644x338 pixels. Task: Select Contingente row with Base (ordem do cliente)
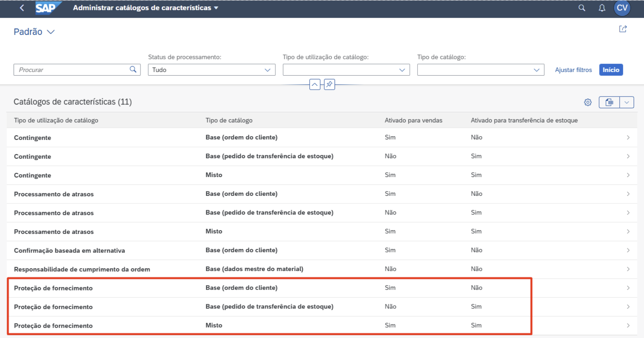point(322,137)
